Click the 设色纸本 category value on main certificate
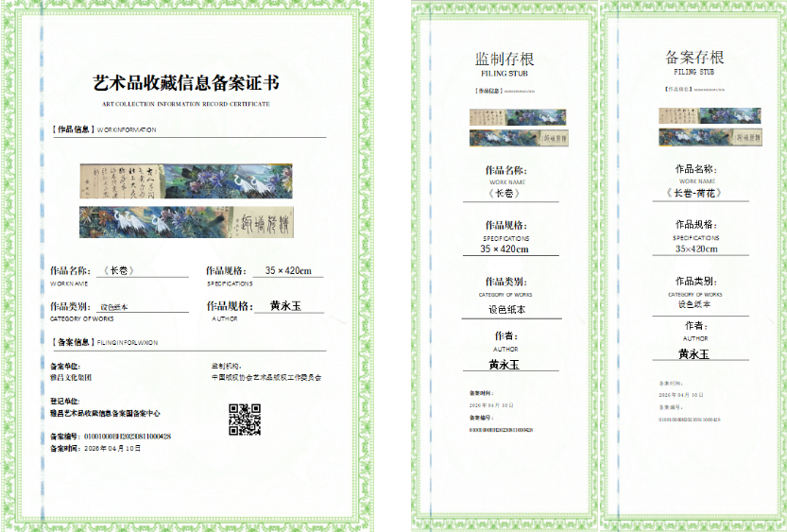Screen dimensions: 787x532 (114, 307)
